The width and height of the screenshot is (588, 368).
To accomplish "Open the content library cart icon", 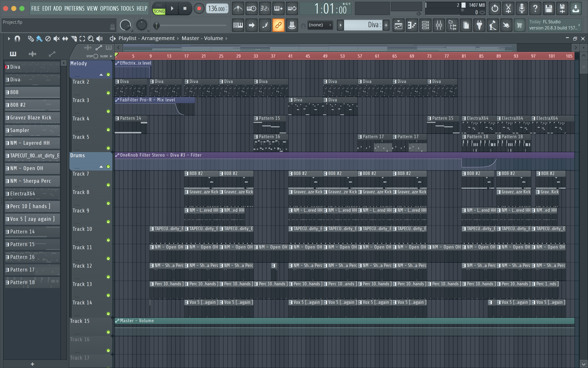I will click(x=519, y=25).
